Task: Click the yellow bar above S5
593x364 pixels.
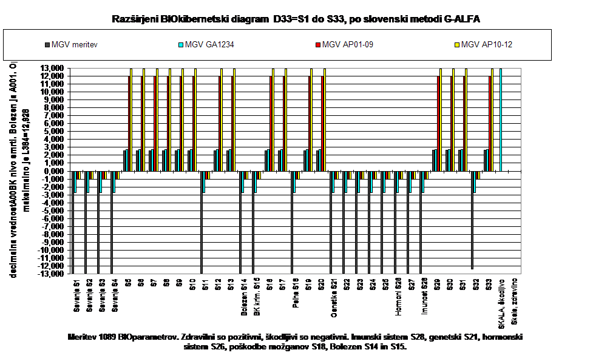Action: pos(131,120)
